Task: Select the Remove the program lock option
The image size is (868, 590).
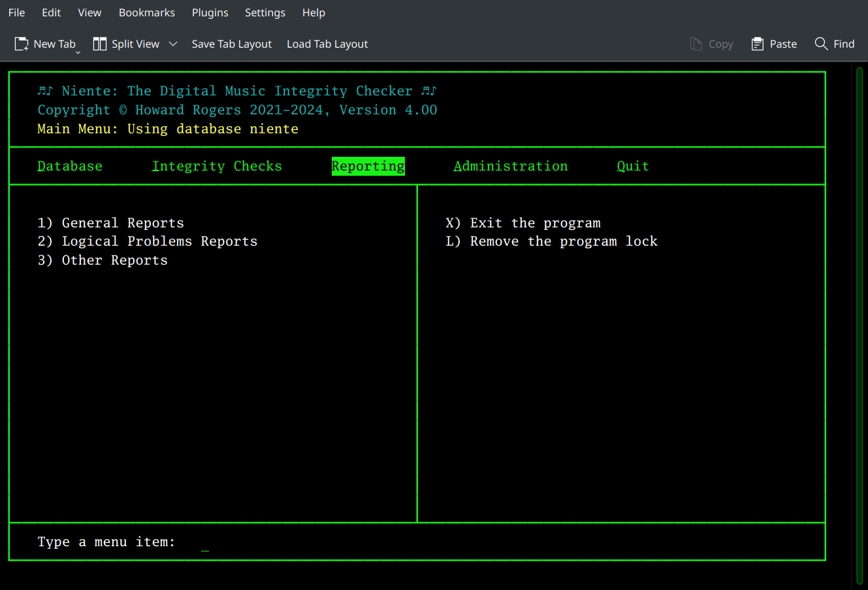Action: tap(552, 240)
